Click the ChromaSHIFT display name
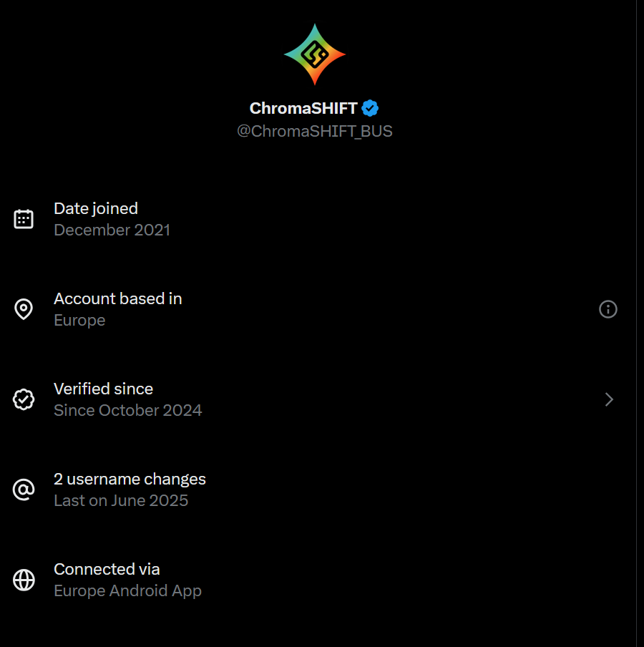This screenshot has width=644, height=647. [303, 108]
